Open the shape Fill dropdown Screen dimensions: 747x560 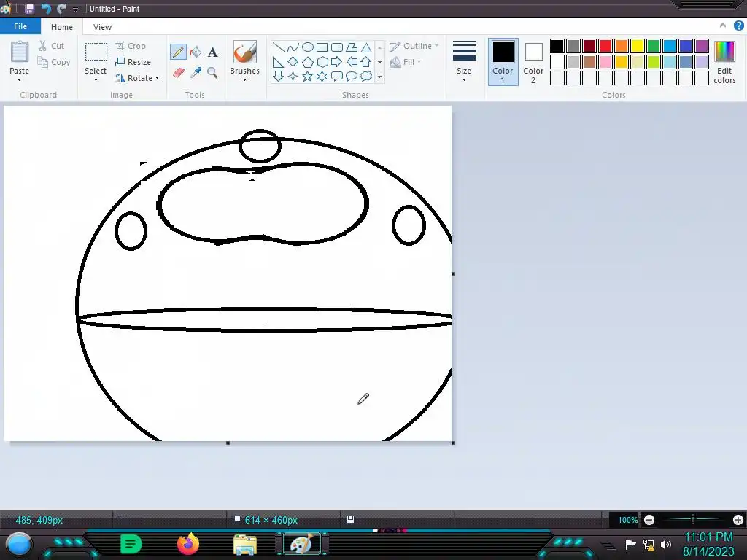[x=406, y=62]
